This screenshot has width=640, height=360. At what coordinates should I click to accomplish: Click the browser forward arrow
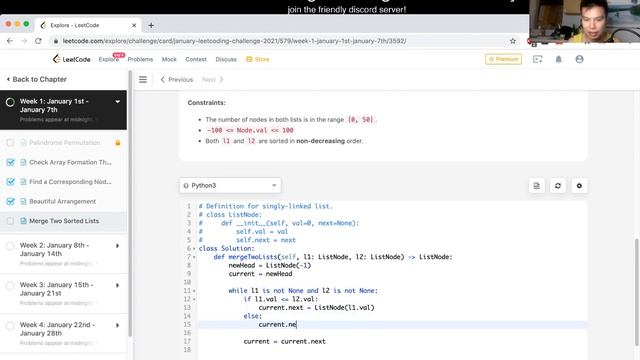click(x=24, y=41)
